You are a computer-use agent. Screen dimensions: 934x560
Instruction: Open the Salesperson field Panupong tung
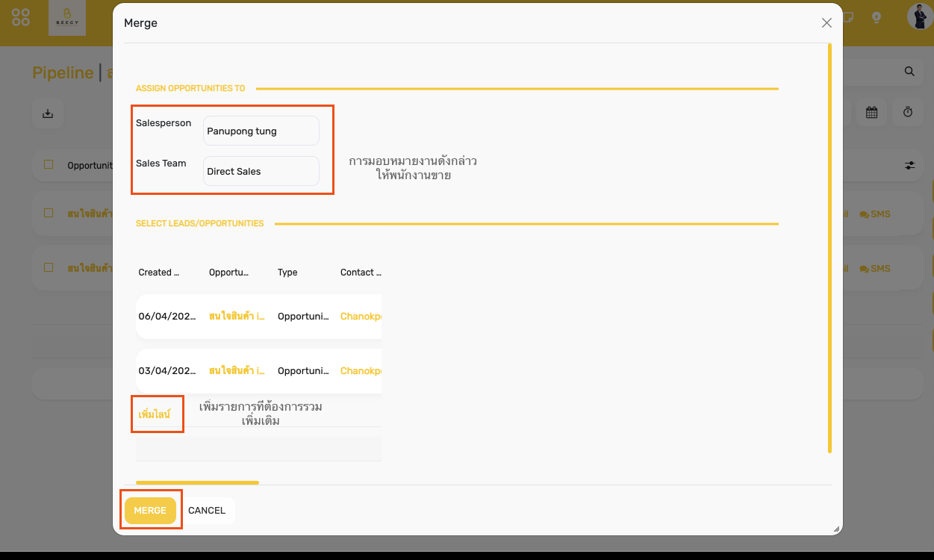pyautogui.click(x=261, y=131)
